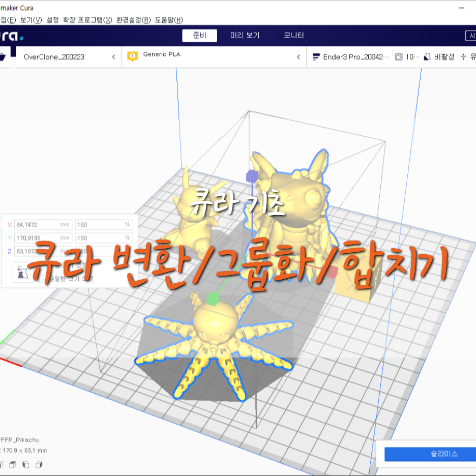Click the green Y-axis scale handle
476x476 pixels.
[213, 299]
